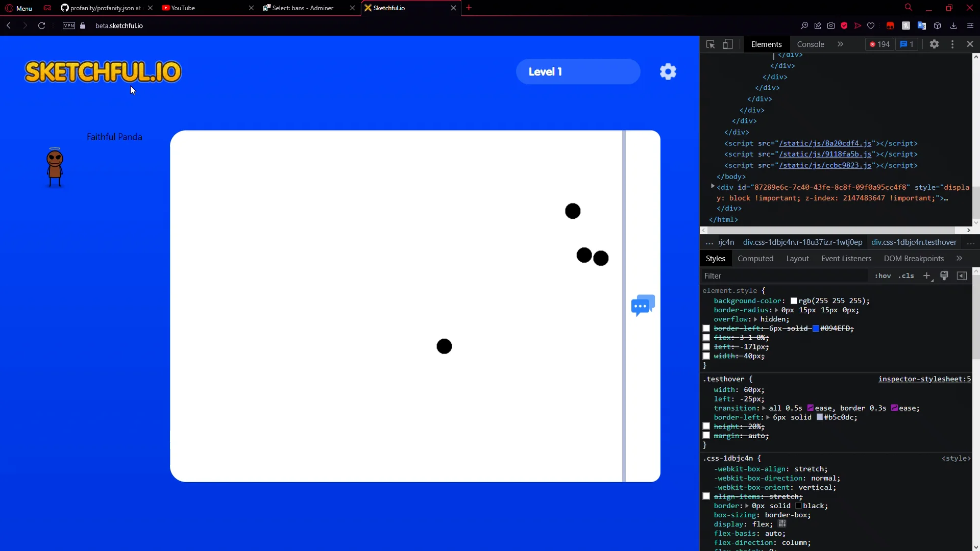Select the div.css-1dbjc4n.r-18u37iz breadcrumb

click(x=802, y=242)
